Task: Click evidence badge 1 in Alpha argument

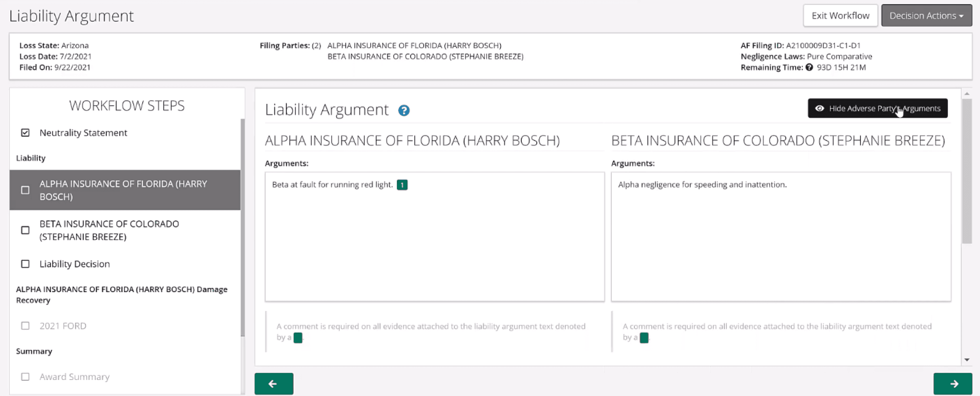Action: coord(402,185)
